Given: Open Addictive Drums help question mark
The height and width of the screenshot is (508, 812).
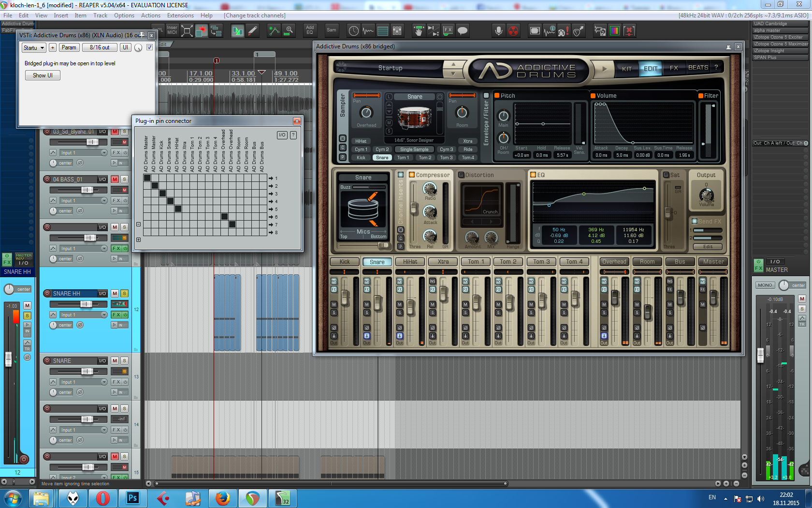Looking at the screenshot, I should coord(716,68).
